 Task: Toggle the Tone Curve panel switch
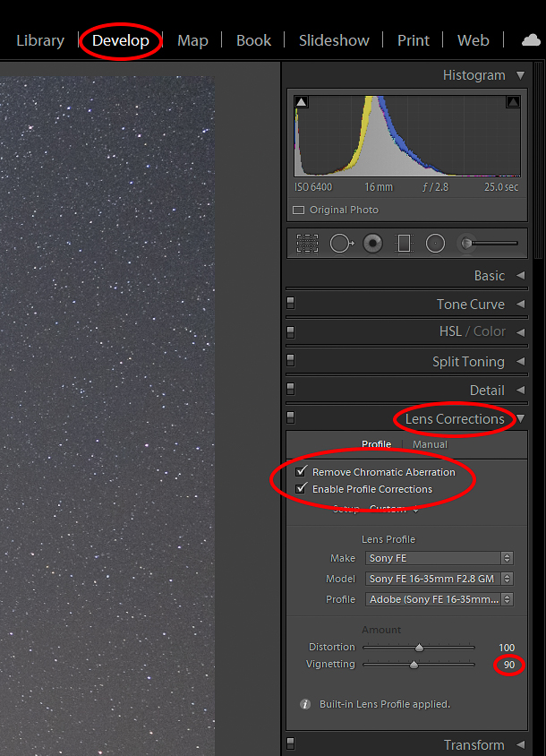tap(291, 303)
